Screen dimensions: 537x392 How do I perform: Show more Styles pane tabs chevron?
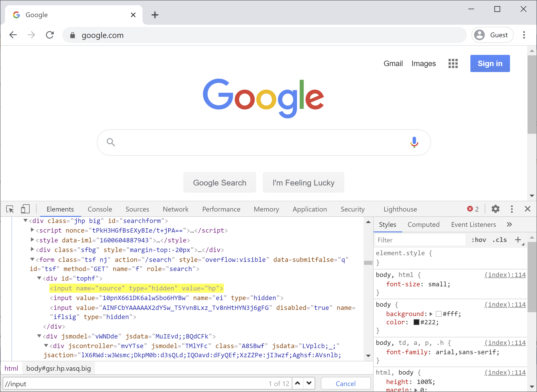pyautogui.click(x=509, y=225)
